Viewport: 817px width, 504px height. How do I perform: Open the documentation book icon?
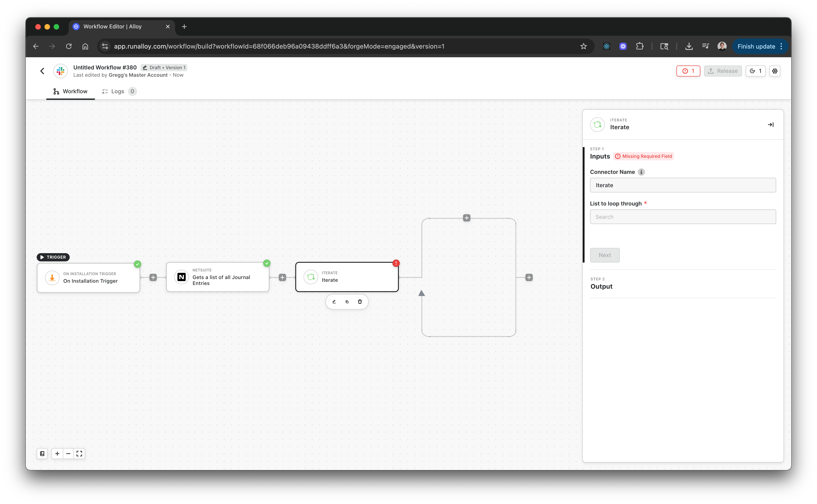click(x=42, y=453)
